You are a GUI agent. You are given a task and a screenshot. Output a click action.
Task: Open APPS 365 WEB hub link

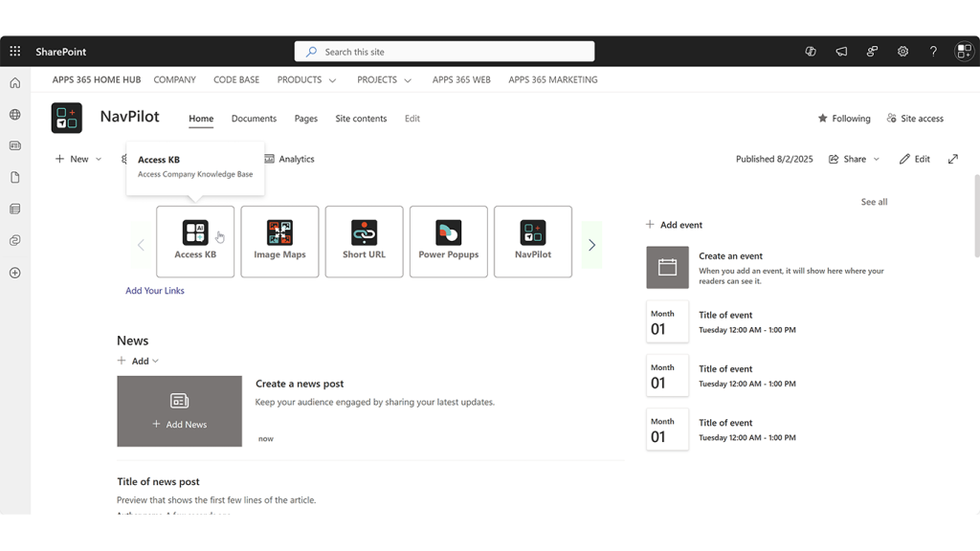tap(461, 80)
